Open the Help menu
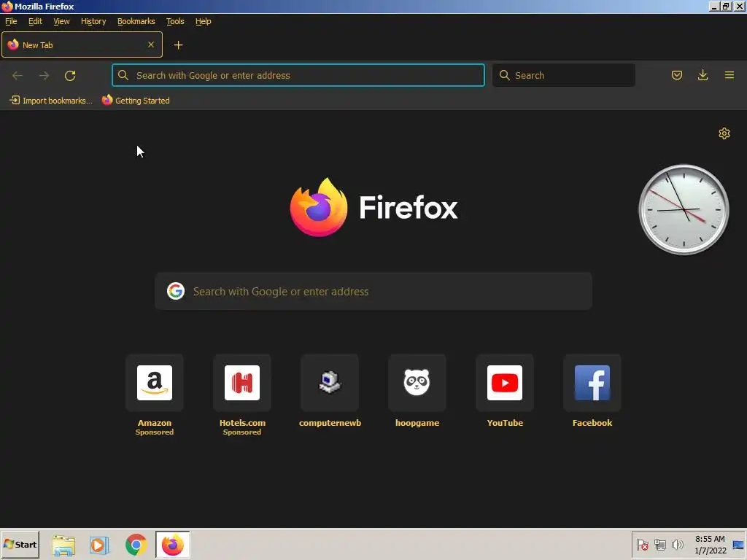Viewport: 747px width, 560px height. tap(203, 21)
